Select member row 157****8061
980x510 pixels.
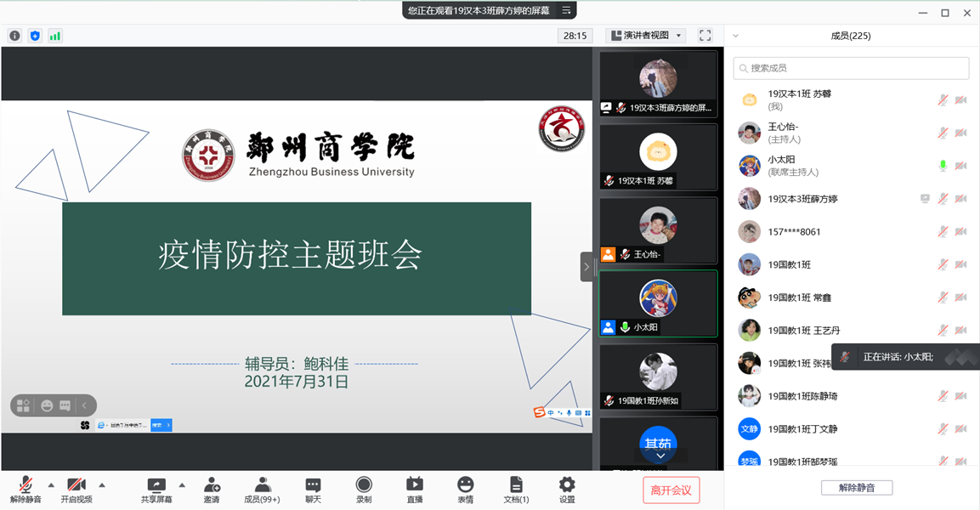tap(852, 231)
